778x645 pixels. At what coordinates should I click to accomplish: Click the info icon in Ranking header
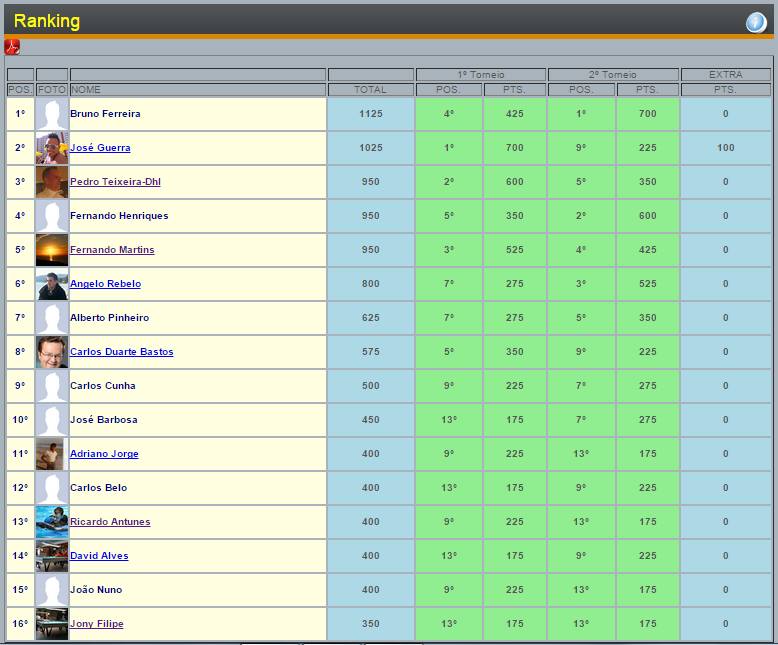755,23
